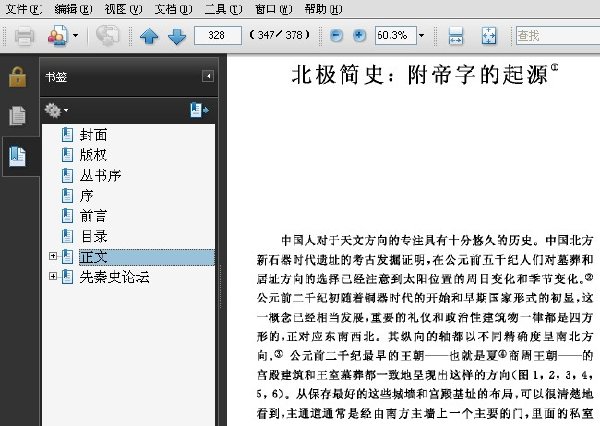Select the 序 bookmark
The width and height of the screenshot is (600, 426).
[x=86, y=196]
